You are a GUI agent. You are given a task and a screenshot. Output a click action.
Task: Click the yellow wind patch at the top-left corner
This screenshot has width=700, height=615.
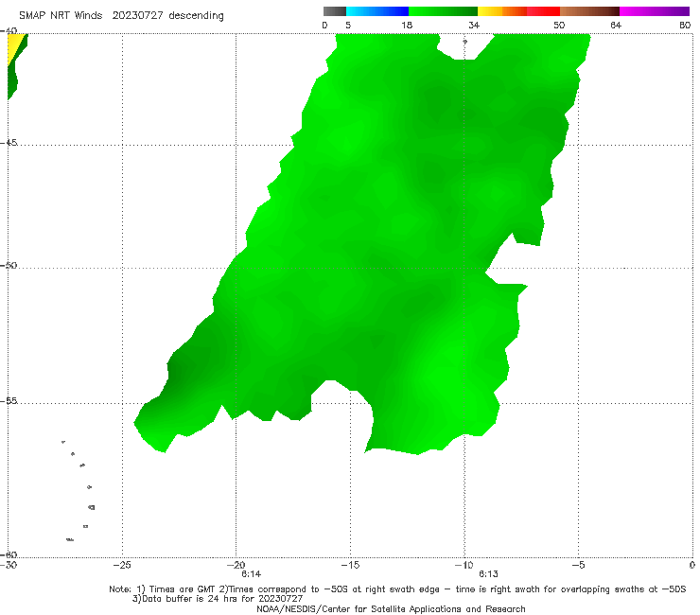[x=15, y=44]
